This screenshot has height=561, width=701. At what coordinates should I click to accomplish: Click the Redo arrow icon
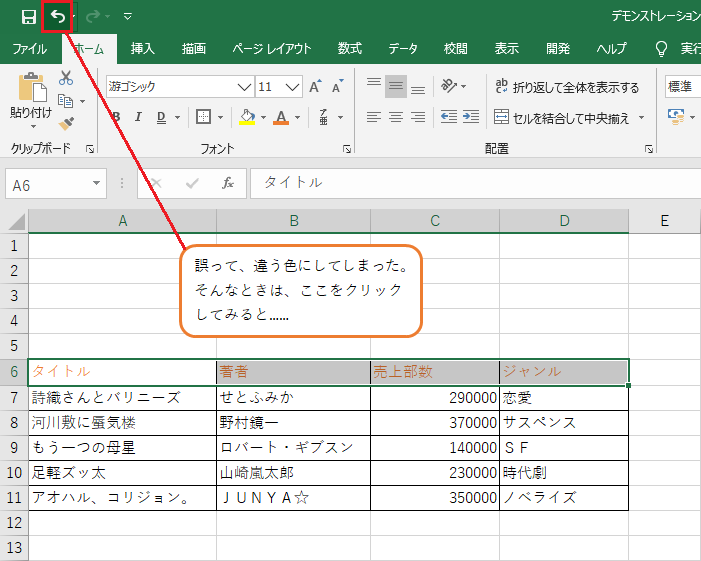pyautogui.click(x=93, y=17)
